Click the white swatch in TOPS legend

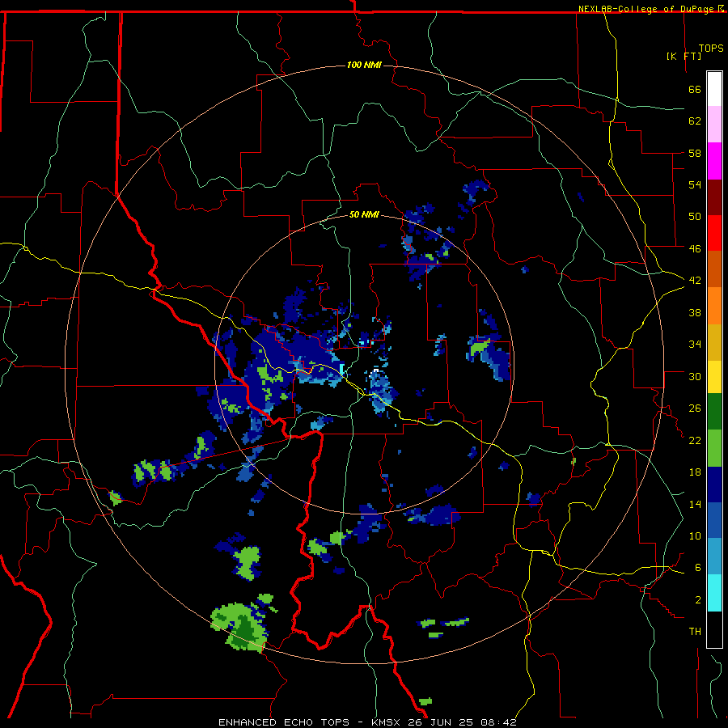click(714, 89)
